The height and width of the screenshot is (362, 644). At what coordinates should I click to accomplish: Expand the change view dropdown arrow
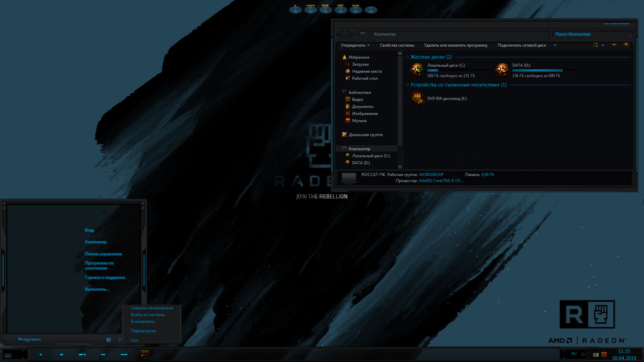coord(603,45)
